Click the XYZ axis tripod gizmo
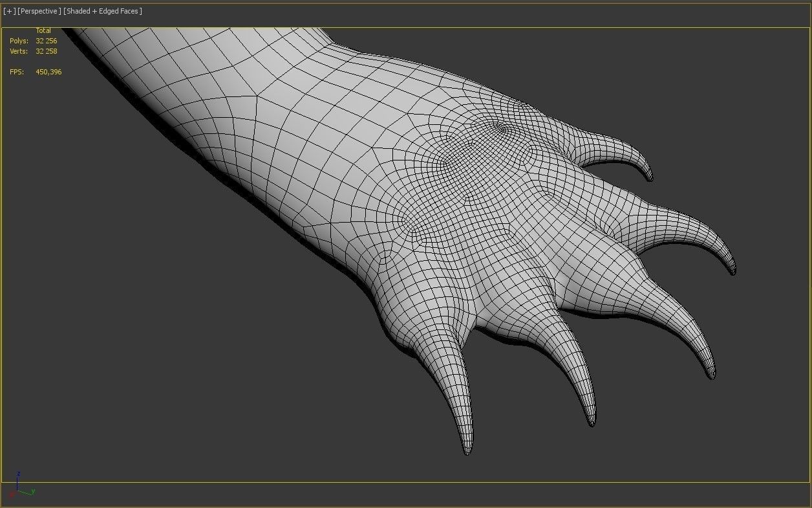 (22, 485)
